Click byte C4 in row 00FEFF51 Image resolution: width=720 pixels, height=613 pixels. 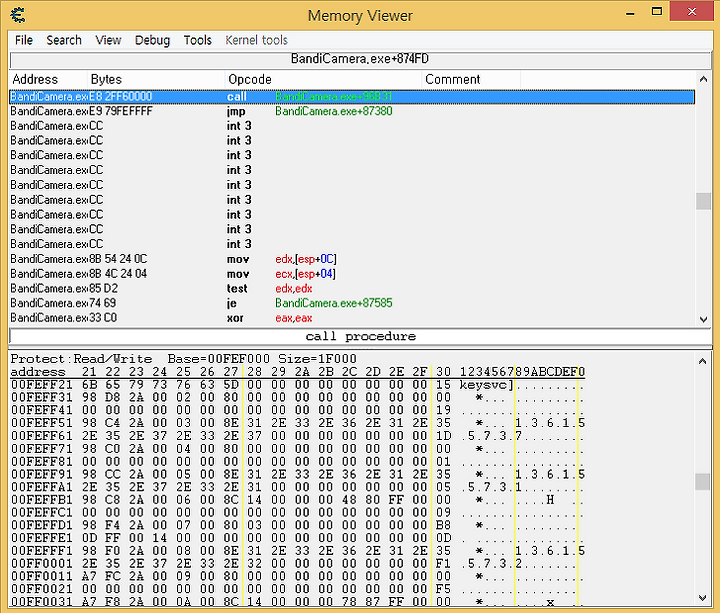(113, 423)
